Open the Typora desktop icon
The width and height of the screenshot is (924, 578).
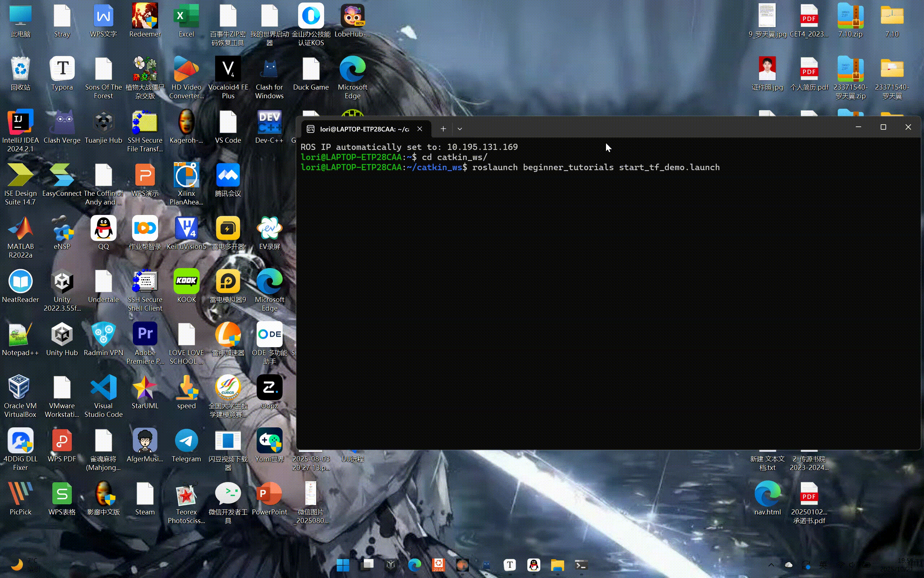(x=62, y=74)
